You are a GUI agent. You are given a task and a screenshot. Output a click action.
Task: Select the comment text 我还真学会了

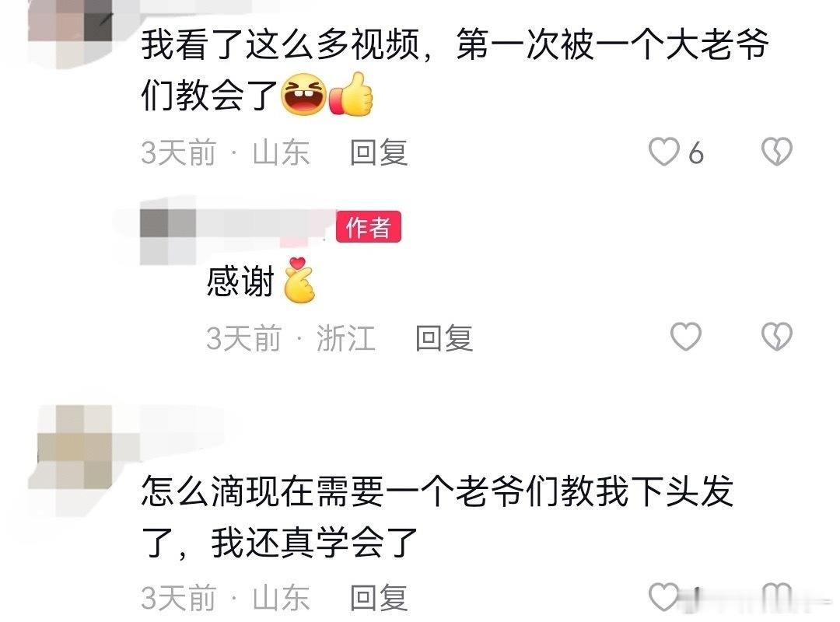tap(314, 542)
